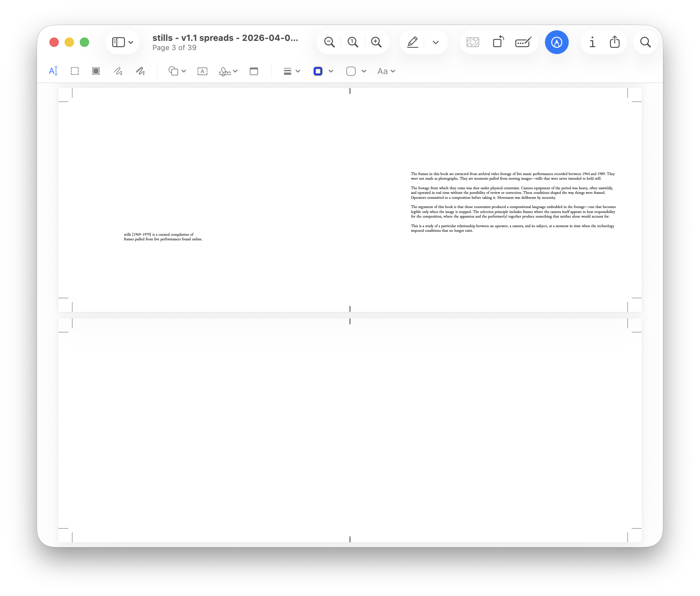Image resolution: width=700 pixels, height=596 pixels.
Task: Toggle the sidebar view button
Action: click(x=118, y=42)
